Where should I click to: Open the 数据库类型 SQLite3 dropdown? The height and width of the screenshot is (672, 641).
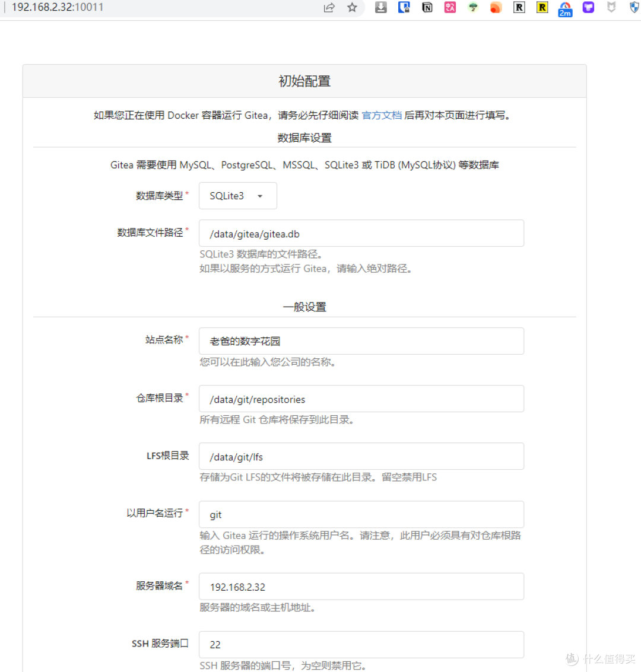[237, 195]
